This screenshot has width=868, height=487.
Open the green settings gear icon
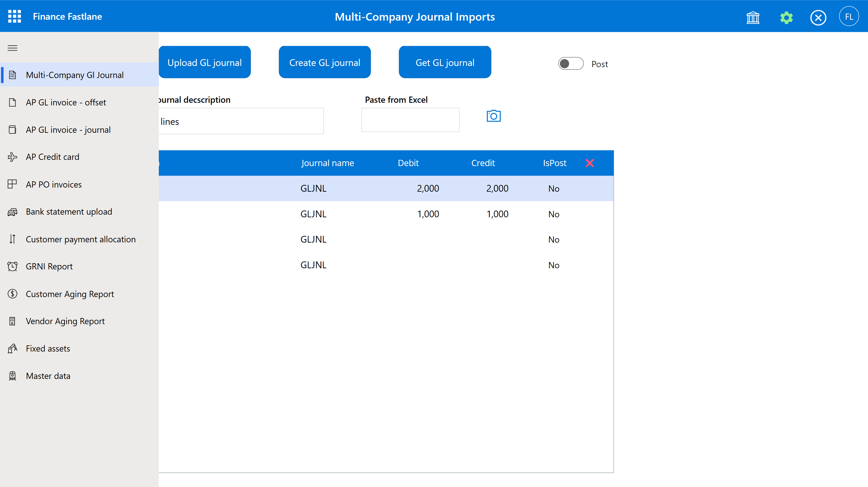(786, 17)
